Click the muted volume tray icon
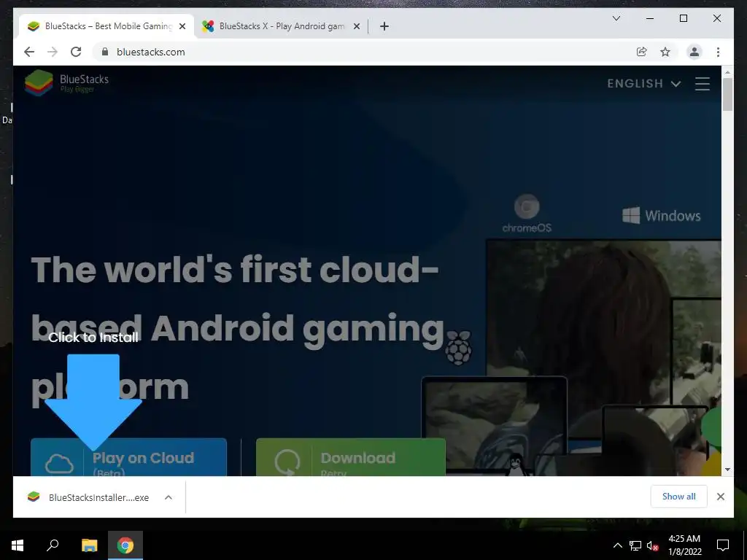 coord(653,545)
